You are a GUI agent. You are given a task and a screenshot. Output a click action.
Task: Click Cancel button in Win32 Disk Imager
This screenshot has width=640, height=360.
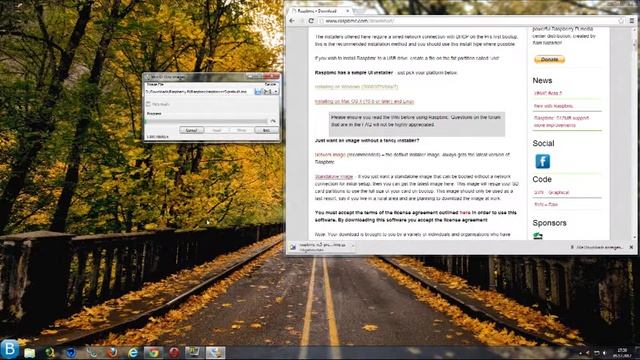click(x=191, y=130)
